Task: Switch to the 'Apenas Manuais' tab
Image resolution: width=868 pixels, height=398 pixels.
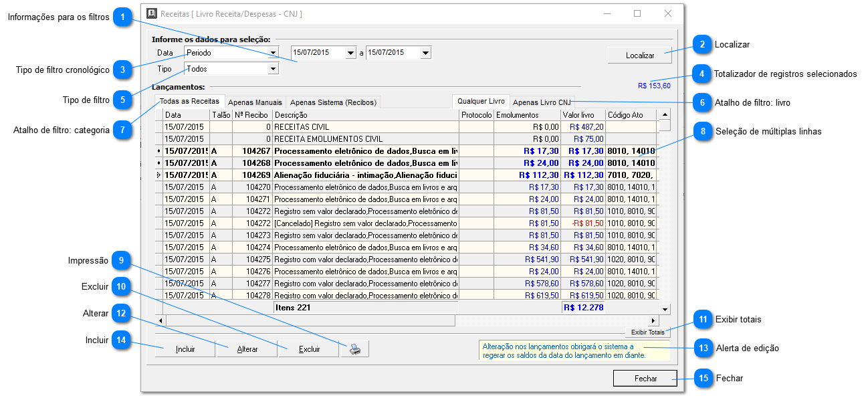Action: tap(255, 102)
